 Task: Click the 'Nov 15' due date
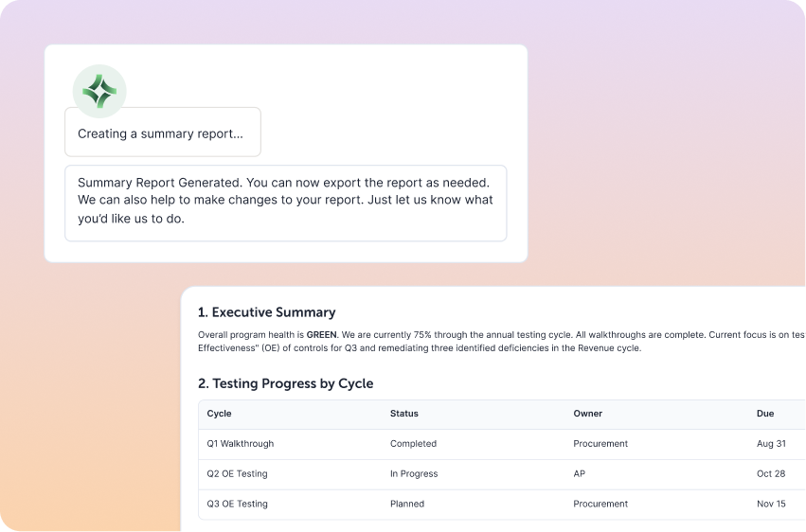click(x=771, y=504)
